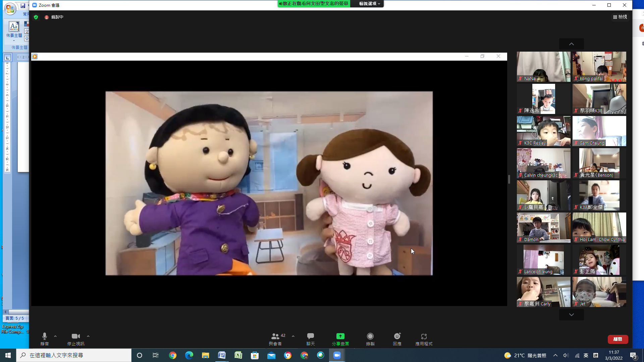Screen dimensions: 644x362
Task: Select Calvin cheungk3c video thumbnail
Action: (x=543, y=163)
